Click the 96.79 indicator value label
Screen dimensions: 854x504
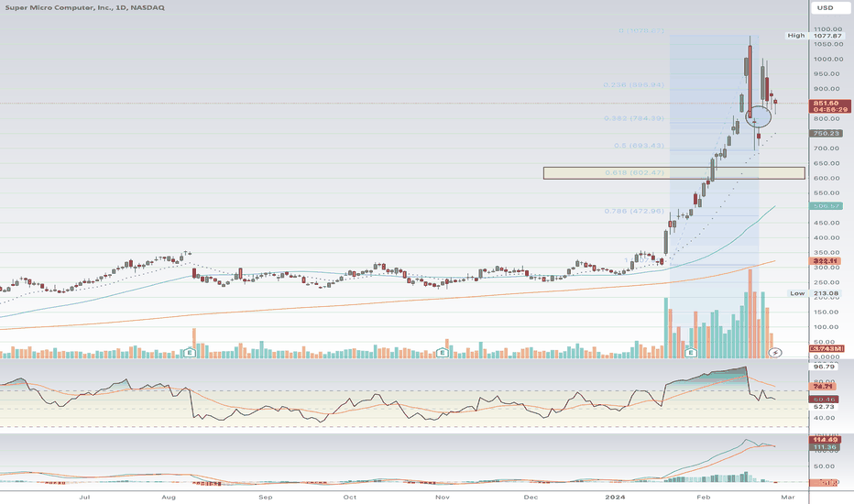click(824, 367)
